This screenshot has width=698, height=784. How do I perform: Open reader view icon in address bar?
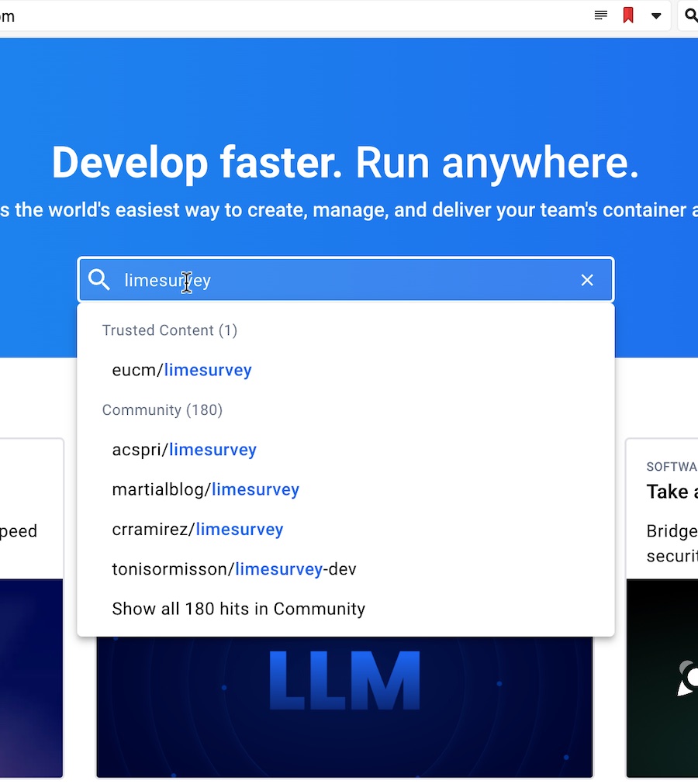[x=600, y=15]
